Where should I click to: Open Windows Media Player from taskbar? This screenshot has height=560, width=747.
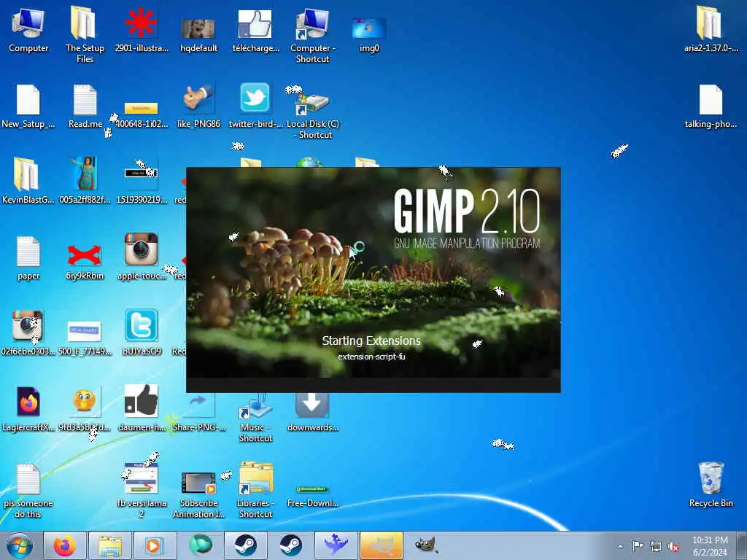coord(155,545)
